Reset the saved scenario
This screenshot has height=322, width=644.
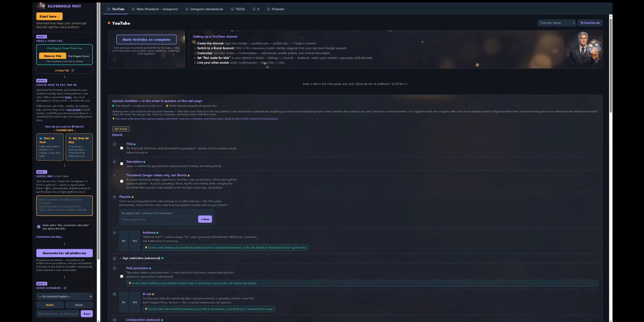click(79, 305)
